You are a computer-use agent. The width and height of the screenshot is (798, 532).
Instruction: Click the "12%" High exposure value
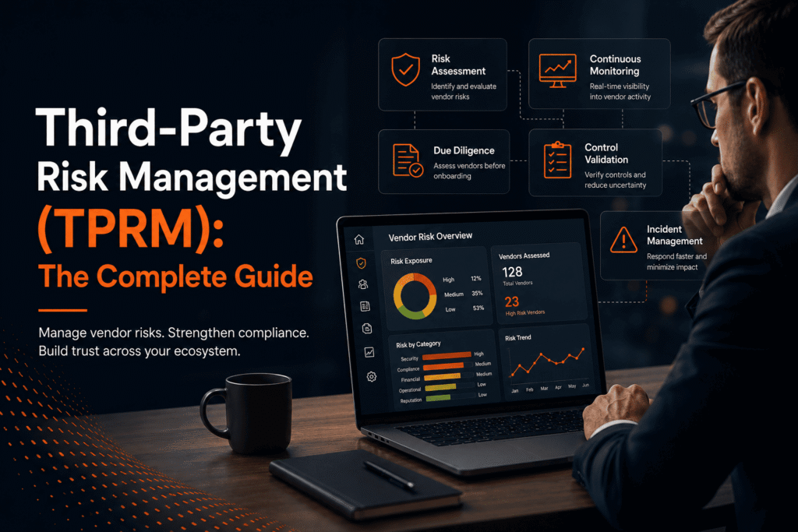pos(476,278)
